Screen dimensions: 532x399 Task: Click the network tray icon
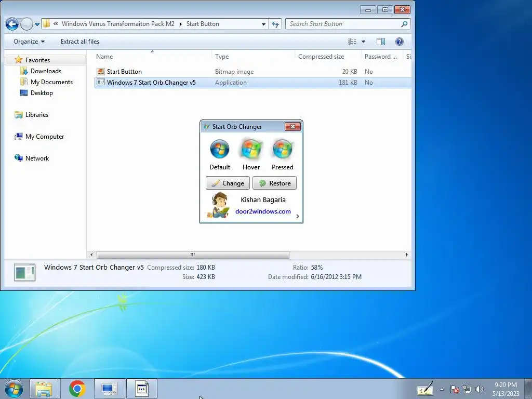click(467, 390)
